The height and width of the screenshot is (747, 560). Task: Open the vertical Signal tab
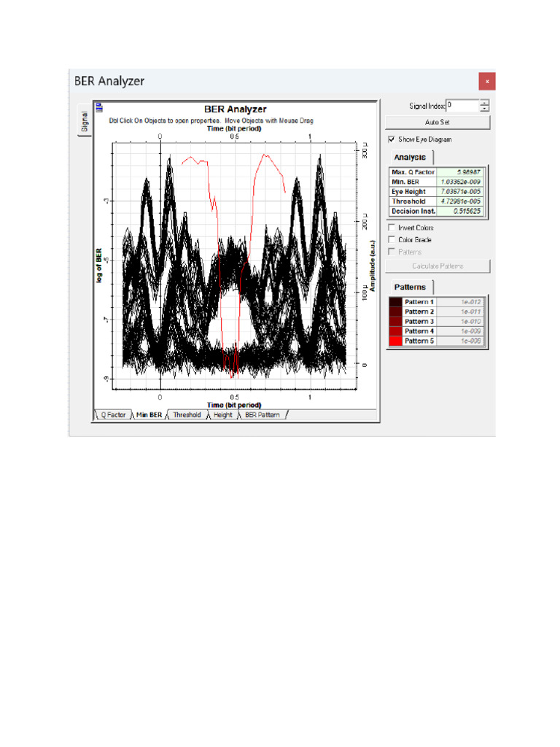click(x=85, y=121)
